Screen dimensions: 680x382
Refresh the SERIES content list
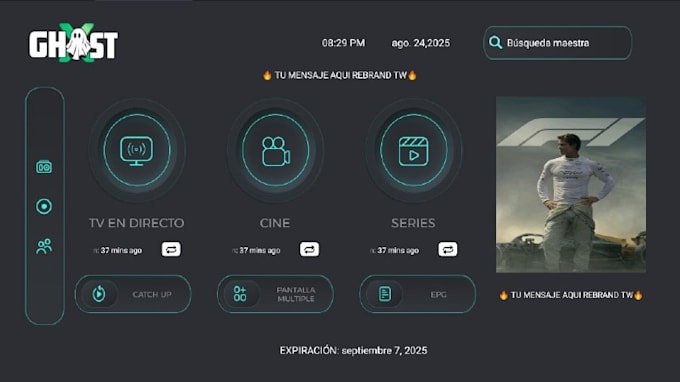coord(448,249)
